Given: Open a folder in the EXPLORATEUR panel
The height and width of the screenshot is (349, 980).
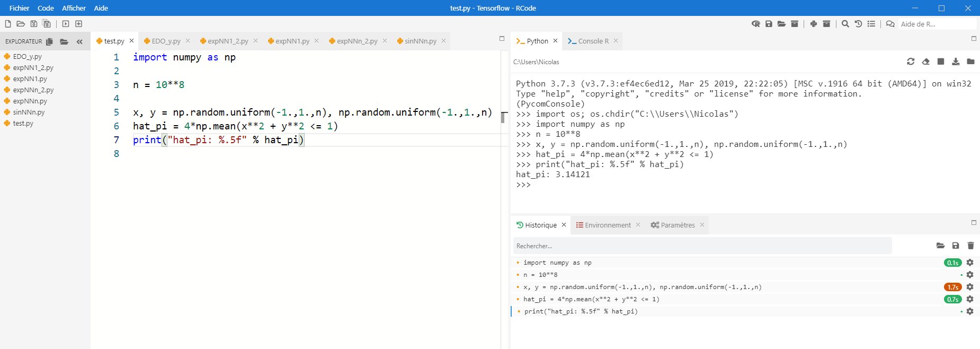Looking at the screenshot, I should pos(64,41).
